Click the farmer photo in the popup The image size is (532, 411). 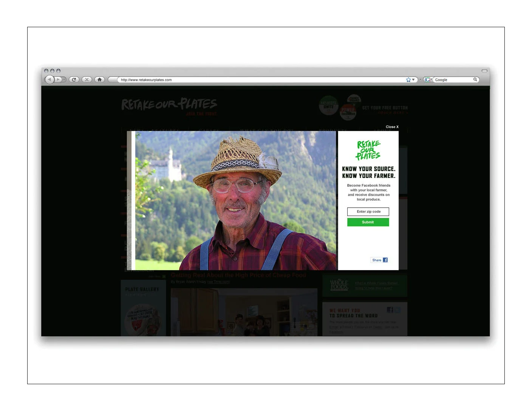[x=235, y=201]
